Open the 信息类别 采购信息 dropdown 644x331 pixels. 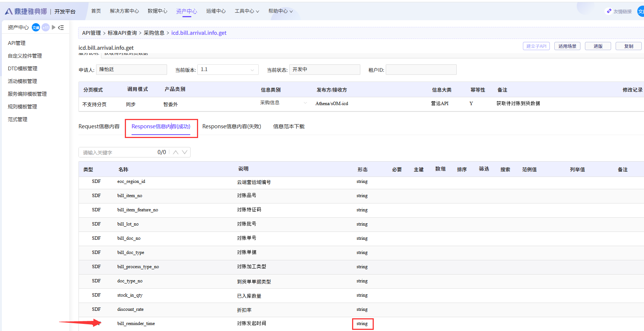tap(284, 103)
